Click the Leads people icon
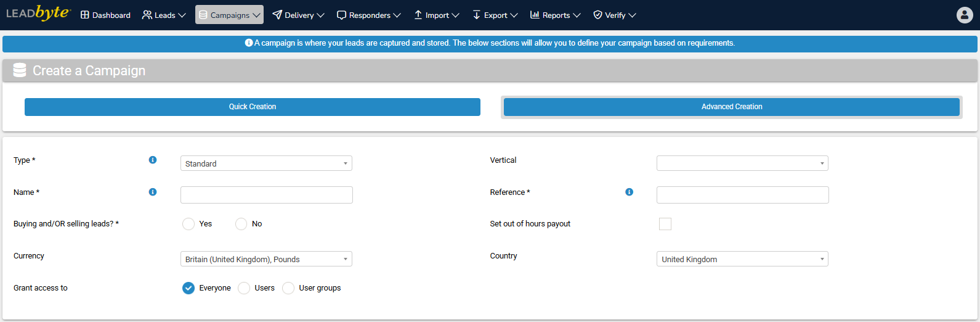This screenshot has height=322, width=980. point(147,15)
